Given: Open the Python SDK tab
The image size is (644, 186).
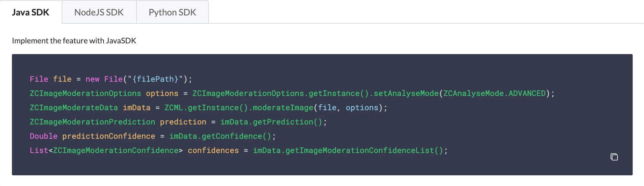Looking at the screenshot, I should (x=172, y=12).
